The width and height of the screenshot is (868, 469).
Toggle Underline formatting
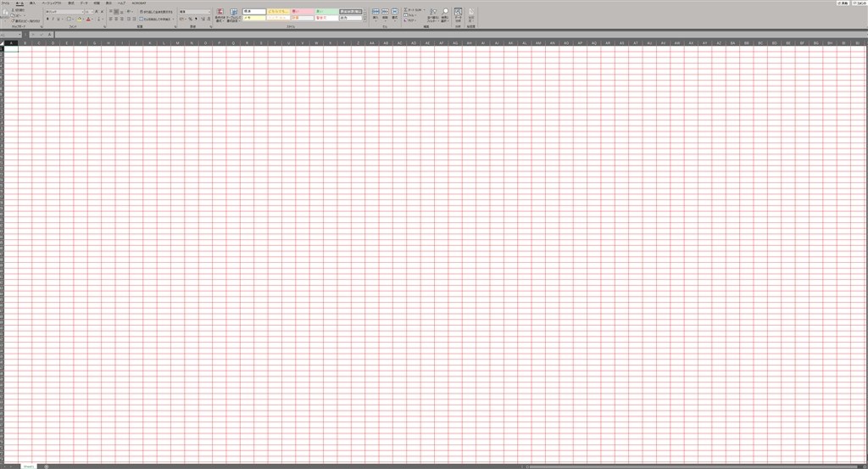click(x=58, y=19)
